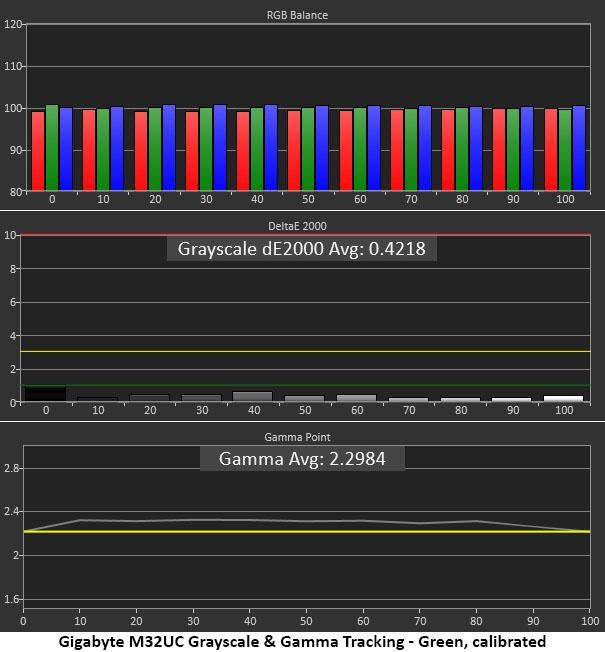The height and width of the screenshot is (652, 605).
Task: Click the Gamma Point chart title
Action: pos(297,437)
